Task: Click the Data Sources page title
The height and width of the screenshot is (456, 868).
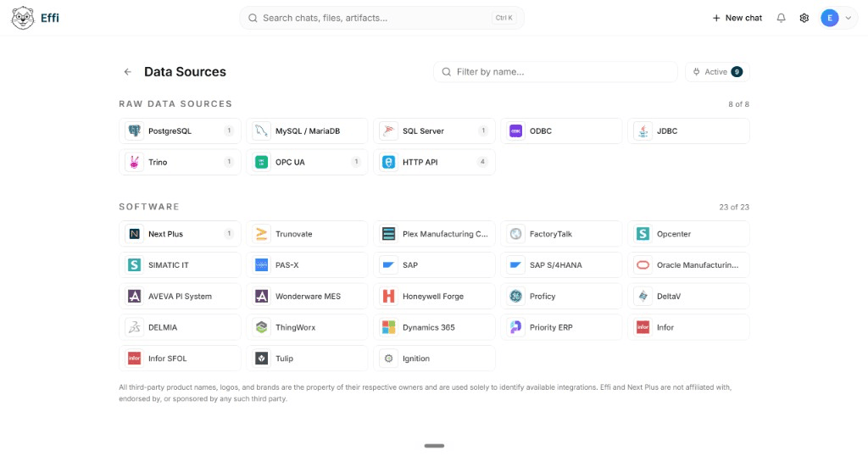Action: [x=185, y=72]
